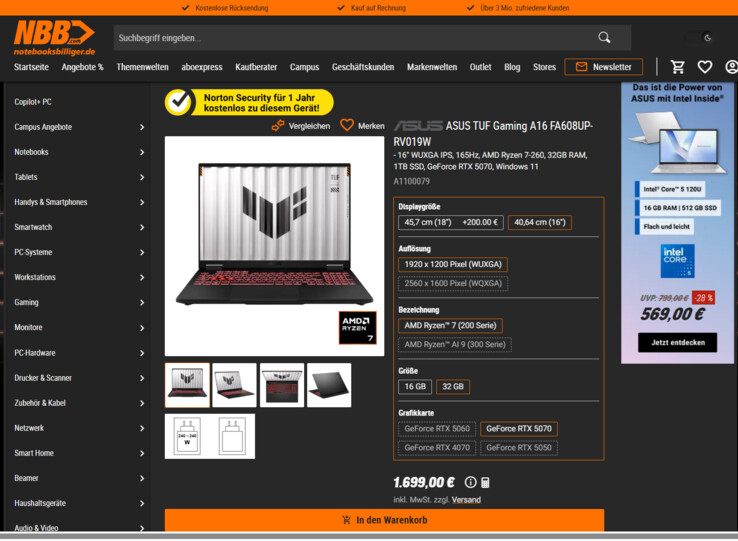The width and height of the screenshot is (738, 541).
Task: Open the shopping cart icon
Action: click(678, 67)
